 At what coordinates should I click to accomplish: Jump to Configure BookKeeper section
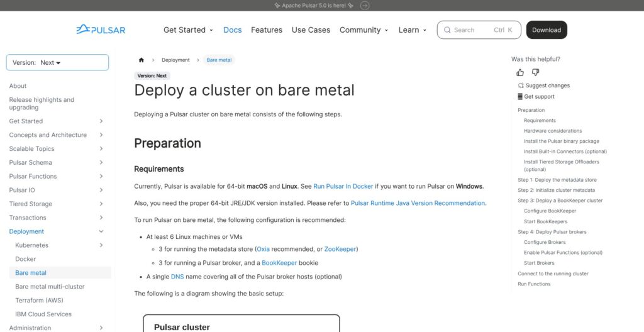[550, 211]
